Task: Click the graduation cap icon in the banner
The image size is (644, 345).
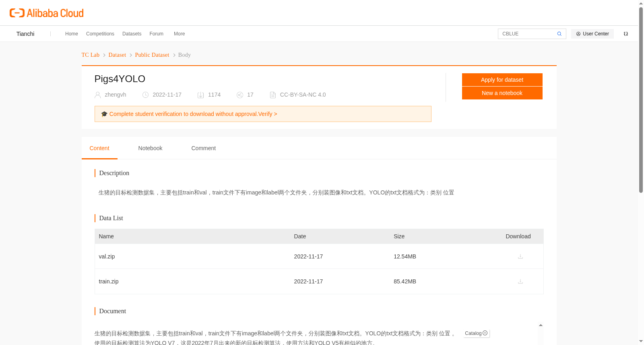Action: tap(104, 114)
